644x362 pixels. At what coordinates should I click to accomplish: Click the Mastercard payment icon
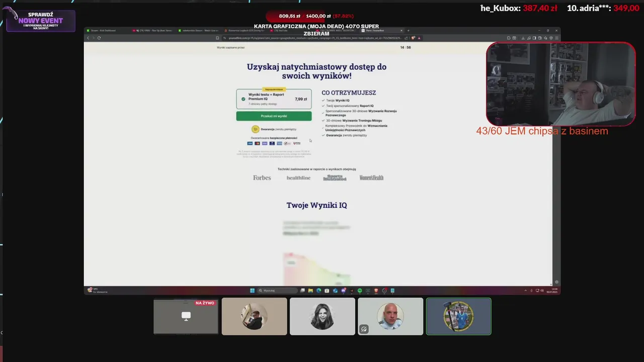[257, 143]
